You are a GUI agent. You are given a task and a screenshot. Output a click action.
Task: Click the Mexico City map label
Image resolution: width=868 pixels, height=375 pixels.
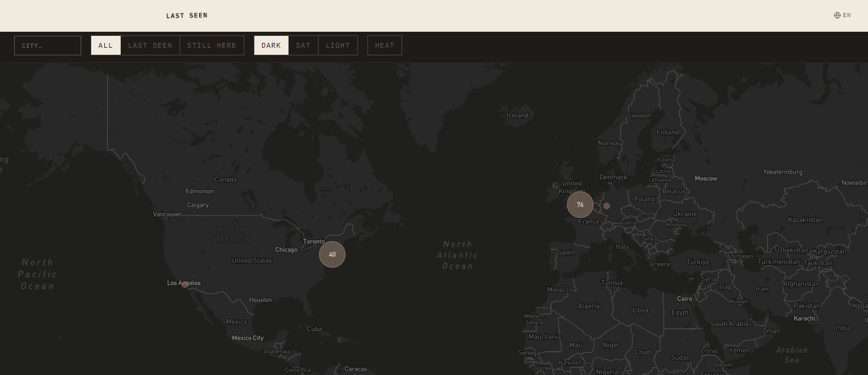tap(248, 338)
